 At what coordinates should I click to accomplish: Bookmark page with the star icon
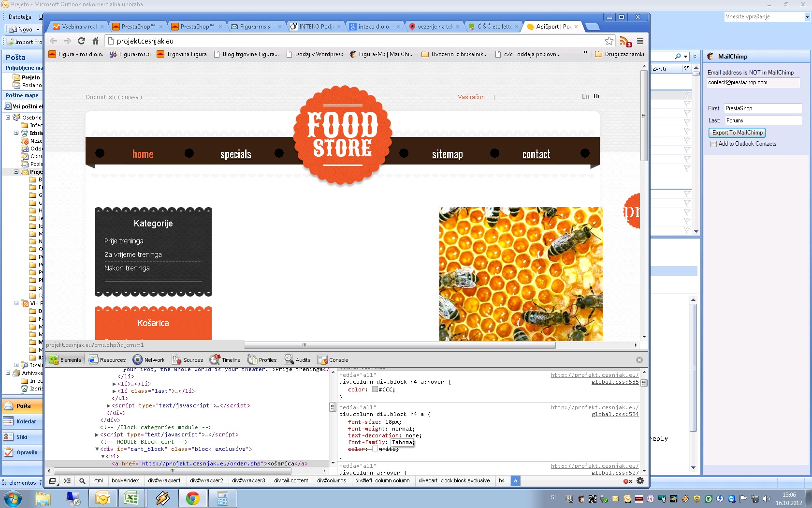tap(609, 41)
